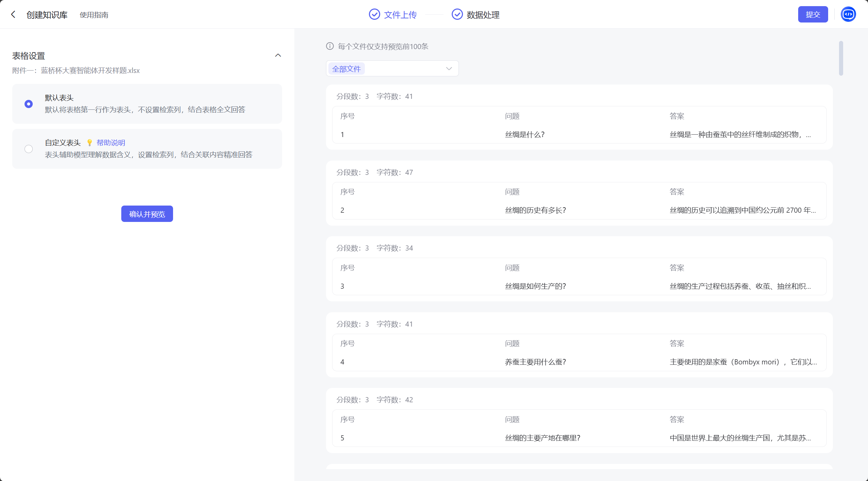Screen dimensions: 868x481
Task: Open the 使用指南 guide link
Action: [94, 15]
